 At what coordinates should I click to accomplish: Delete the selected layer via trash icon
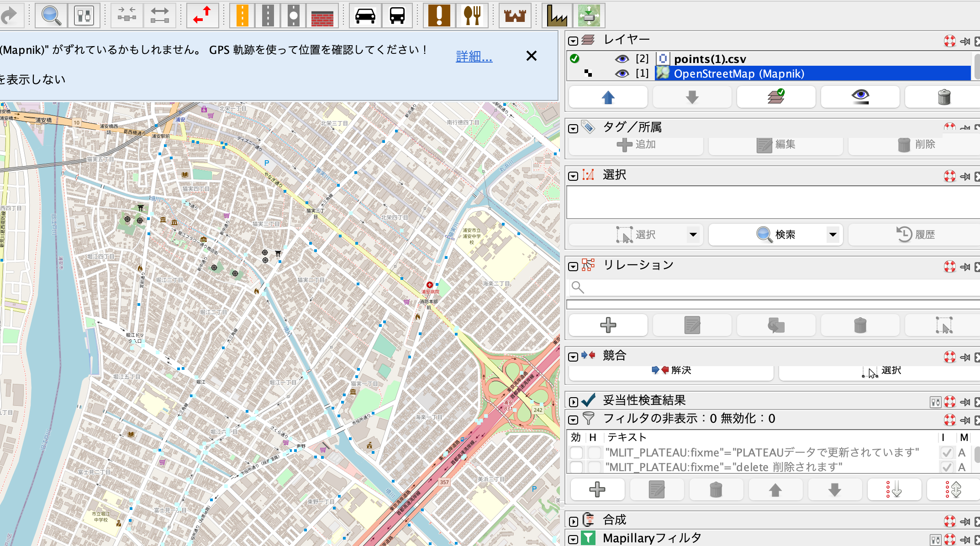point(944,96)
